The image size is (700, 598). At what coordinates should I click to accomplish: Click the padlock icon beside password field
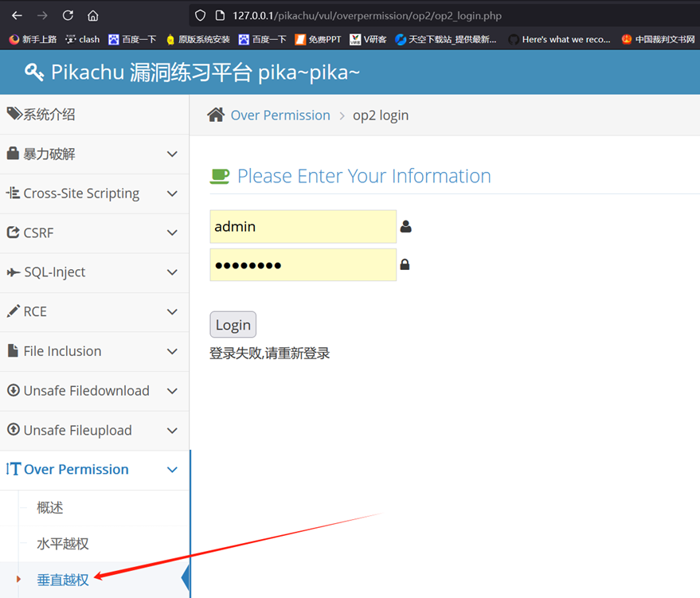pos(405,264)
